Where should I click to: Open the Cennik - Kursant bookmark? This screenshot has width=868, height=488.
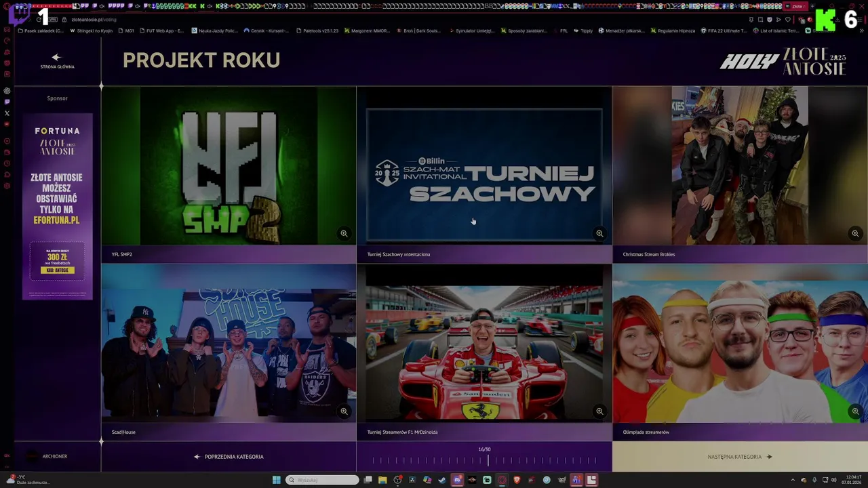click(267, 30)
